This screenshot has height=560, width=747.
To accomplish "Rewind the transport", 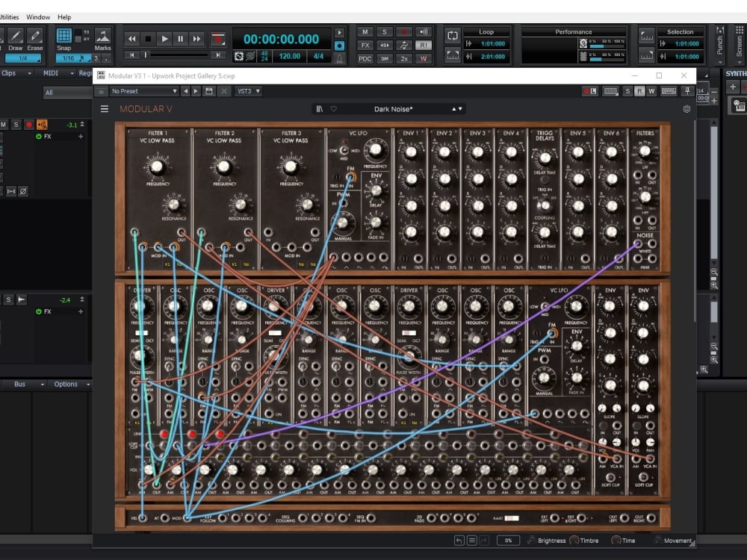I will pyautogui.click(x=132, y=39).
